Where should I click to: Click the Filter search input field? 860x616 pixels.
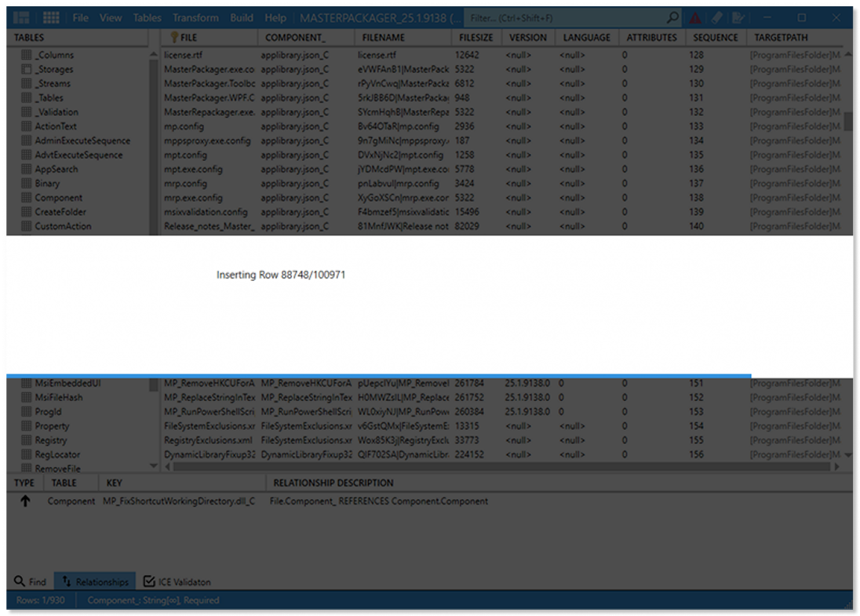pos(565,17)
